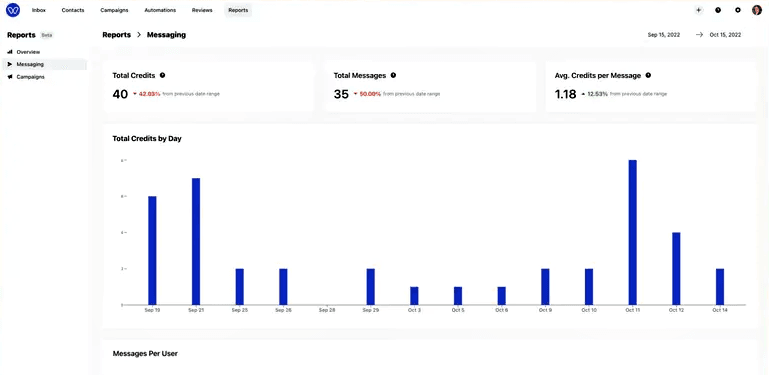Go to the Contacts tab
The image size is (769, 375).
73,10
